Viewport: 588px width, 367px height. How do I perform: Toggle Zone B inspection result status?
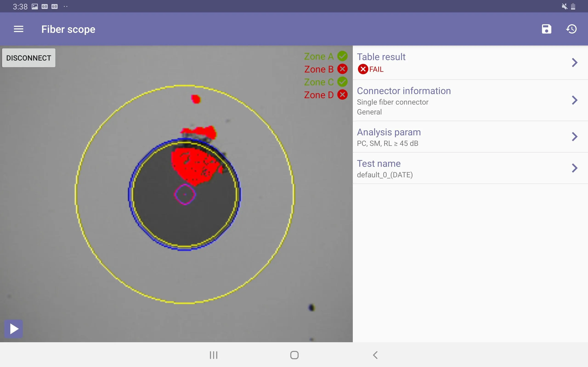pos(343,69)
